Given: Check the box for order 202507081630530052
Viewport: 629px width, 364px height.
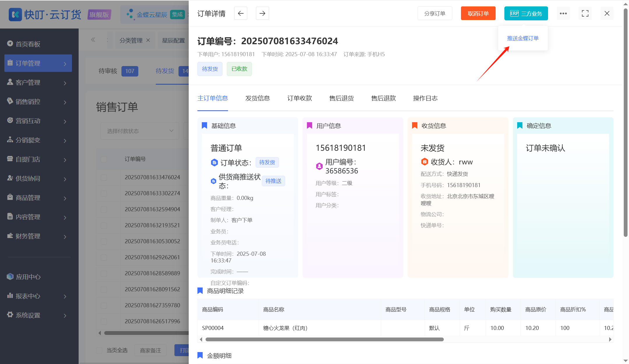Looking at the screenshot, I should point(104,242).
